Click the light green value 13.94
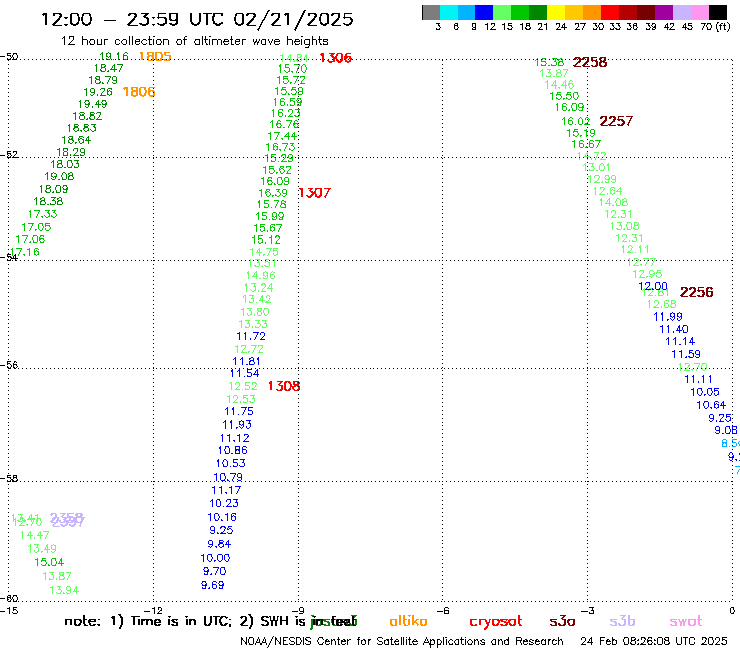 click(64, 591)
